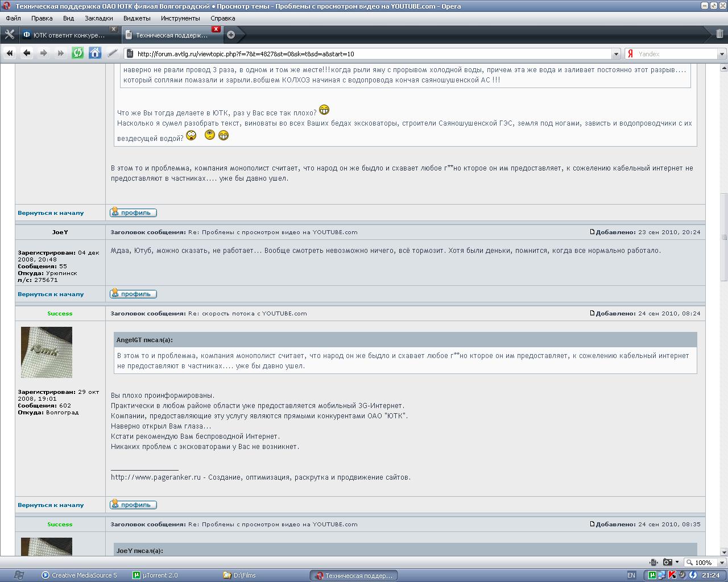Click the webcam tray icon

pos(682,575)
